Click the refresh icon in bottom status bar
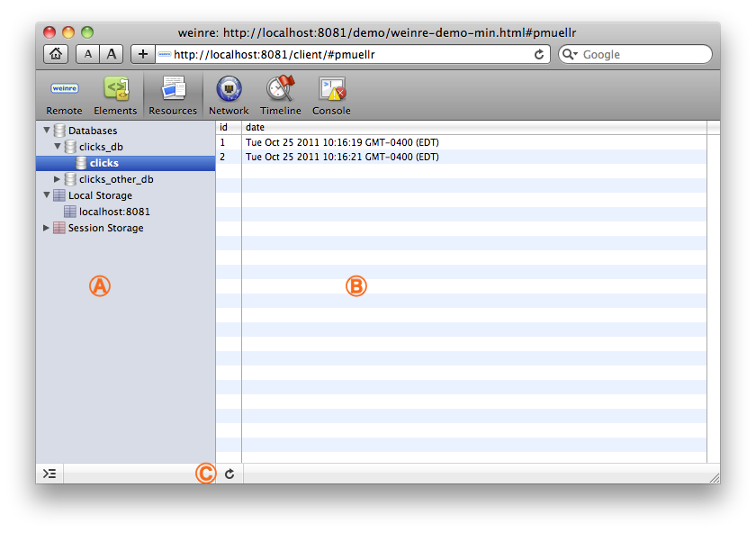This screenshot has width=756, height=533. (229, 474)
